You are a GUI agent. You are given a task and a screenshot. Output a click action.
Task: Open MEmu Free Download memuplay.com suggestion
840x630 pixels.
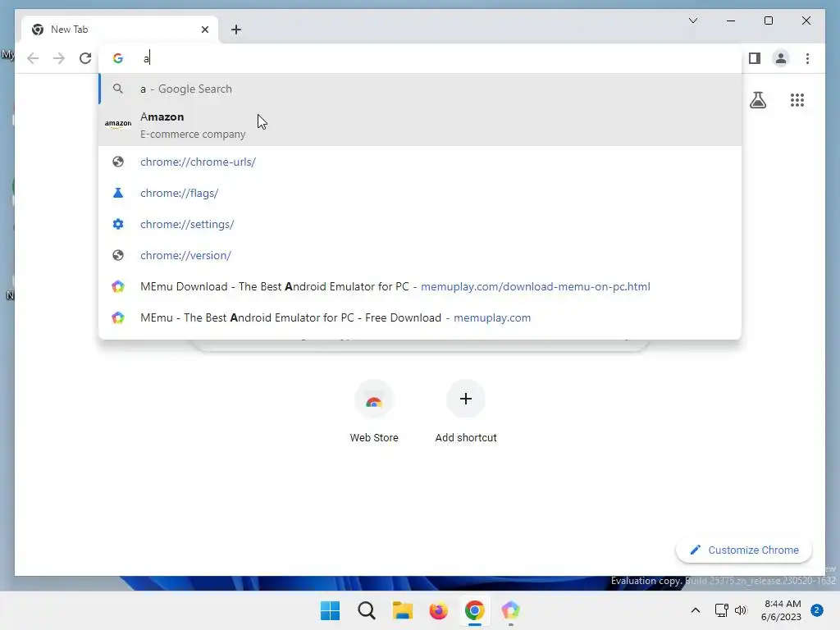[x=420, y=317]
